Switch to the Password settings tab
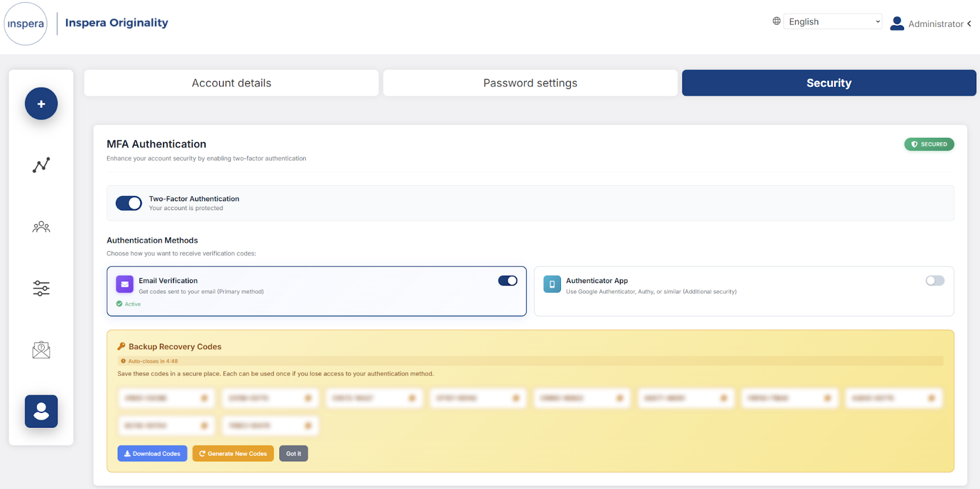 pyautogui.click(x=530, y=83)
